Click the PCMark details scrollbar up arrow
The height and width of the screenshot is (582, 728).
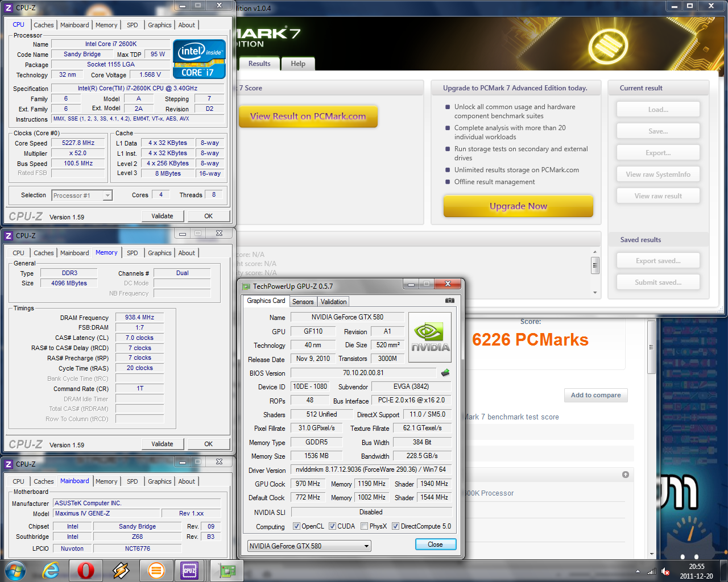(595, 252)
